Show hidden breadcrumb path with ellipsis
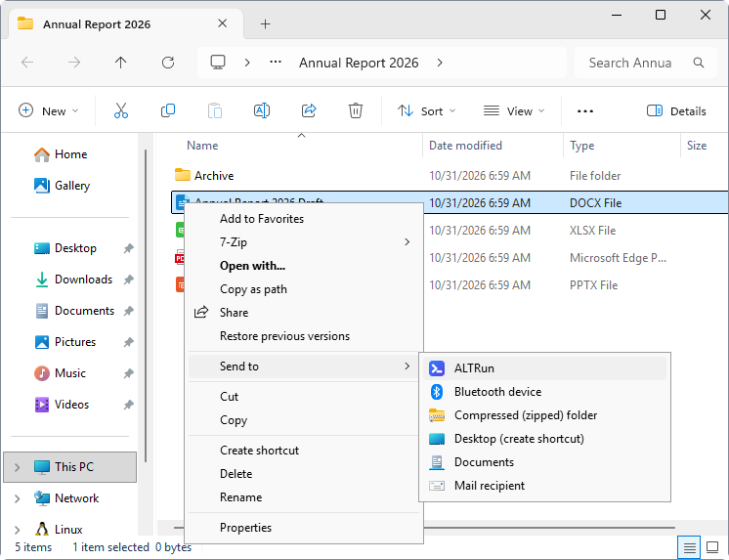The image size is (729, 560). click(276, 63)
